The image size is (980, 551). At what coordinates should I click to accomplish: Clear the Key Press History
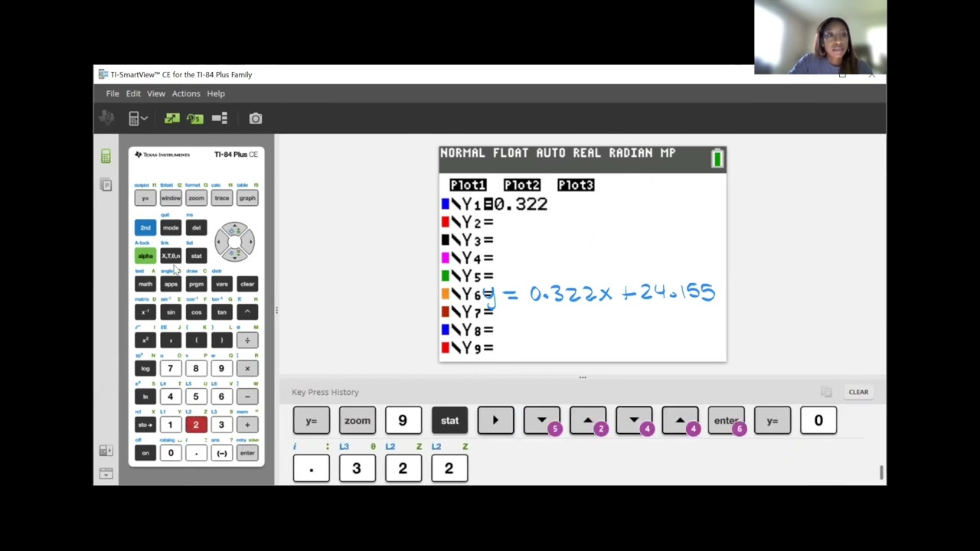pos(858,392)
